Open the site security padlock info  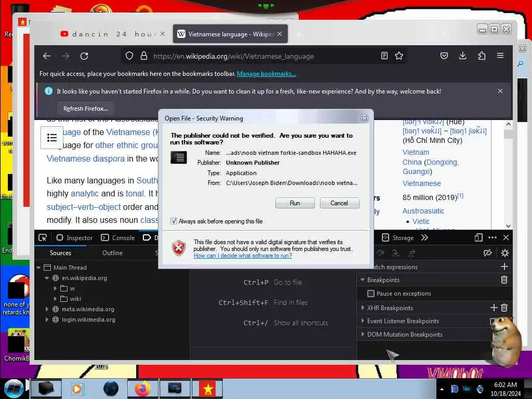(144, 56)
